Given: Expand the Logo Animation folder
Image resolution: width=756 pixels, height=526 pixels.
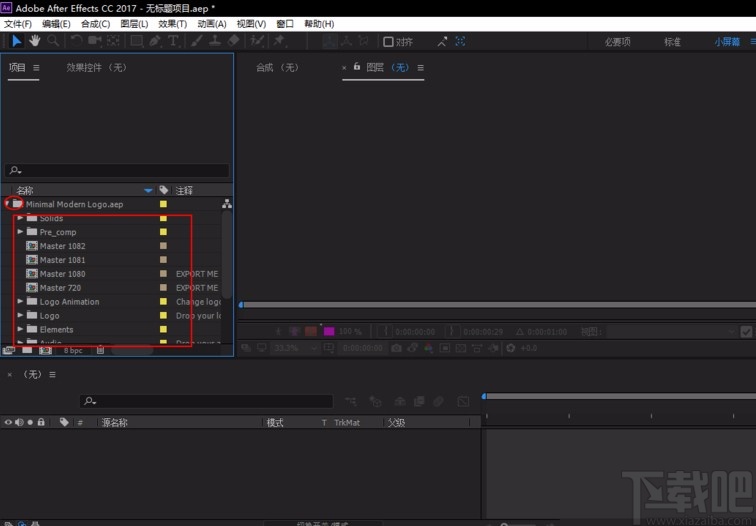Looking at the screenshot, I should point(20,301).
